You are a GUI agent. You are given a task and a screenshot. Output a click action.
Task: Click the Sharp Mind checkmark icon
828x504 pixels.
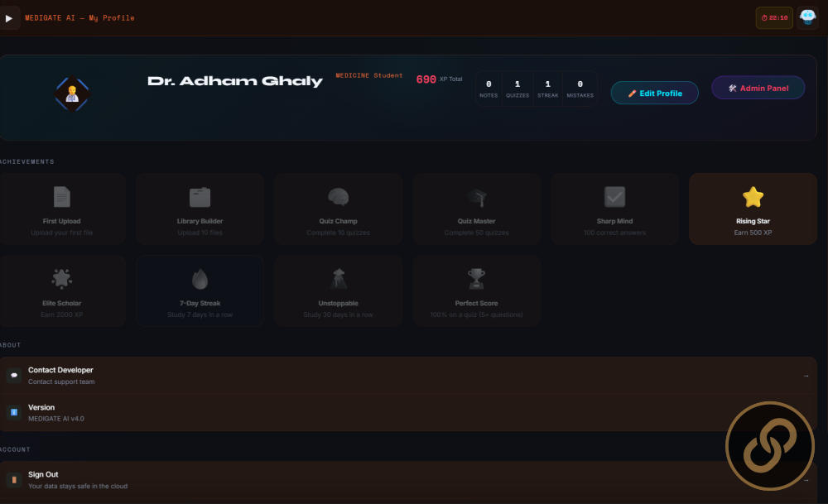614,197
